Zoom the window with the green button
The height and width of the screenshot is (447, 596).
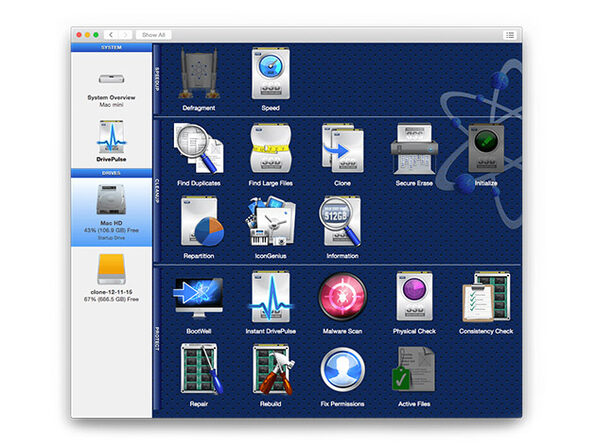point(96,35)
